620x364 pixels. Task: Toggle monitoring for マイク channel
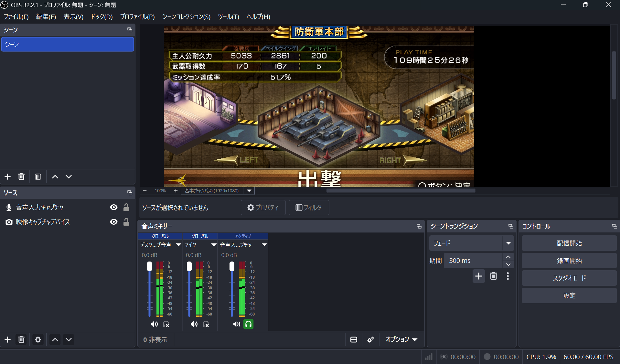(x=206, y=324)
